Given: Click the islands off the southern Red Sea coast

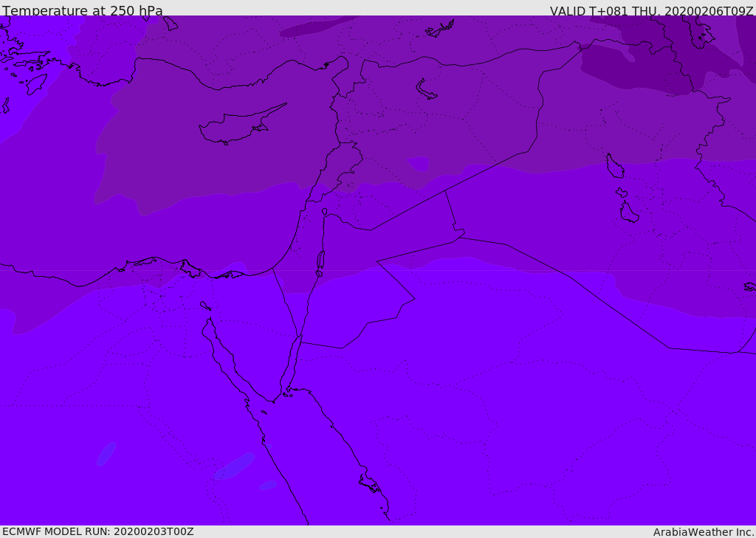Looking at the screenshot, I should click(x=369, y=484).
